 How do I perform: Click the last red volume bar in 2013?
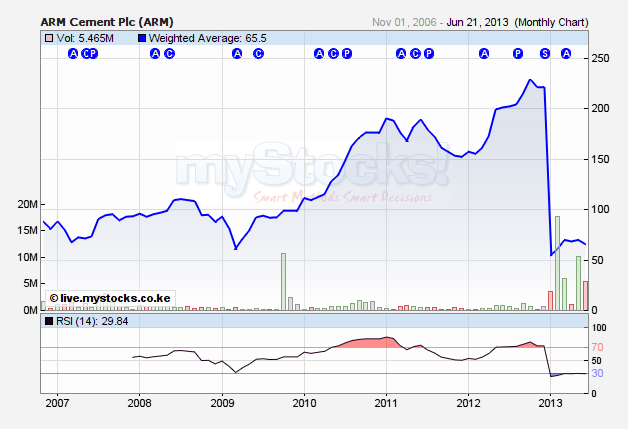tap(585, 296)
